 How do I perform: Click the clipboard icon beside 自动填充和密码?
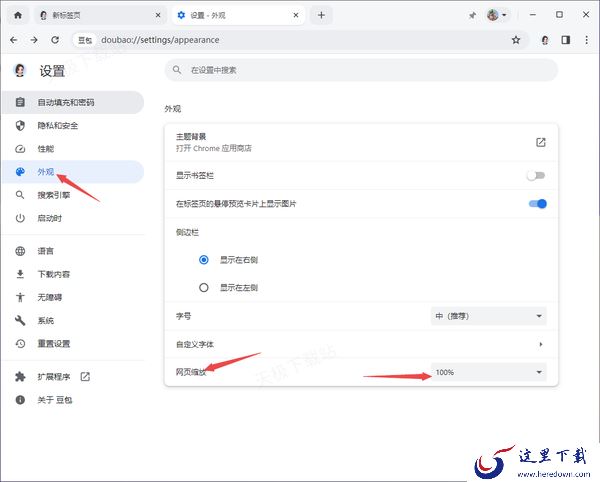click(20, 102)
